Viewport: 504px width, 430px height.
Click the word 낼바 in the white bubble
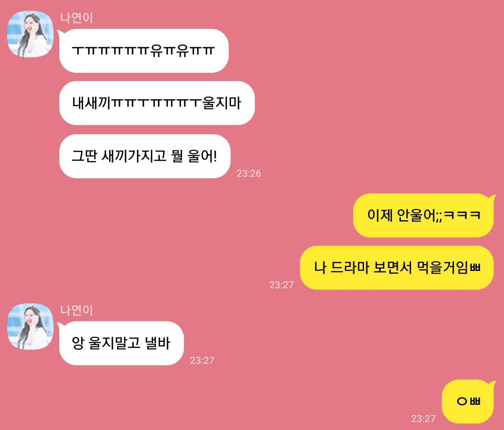click(157, 343)
